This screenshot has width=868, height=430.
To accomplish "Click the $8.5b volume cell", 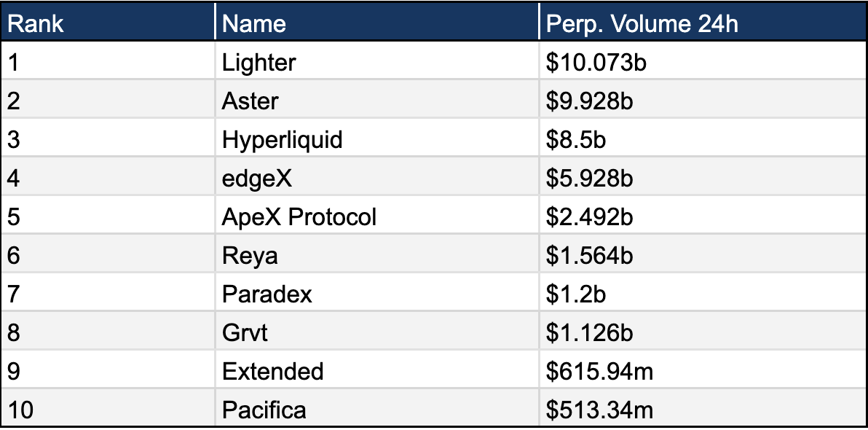I will (x=575, y=140).
